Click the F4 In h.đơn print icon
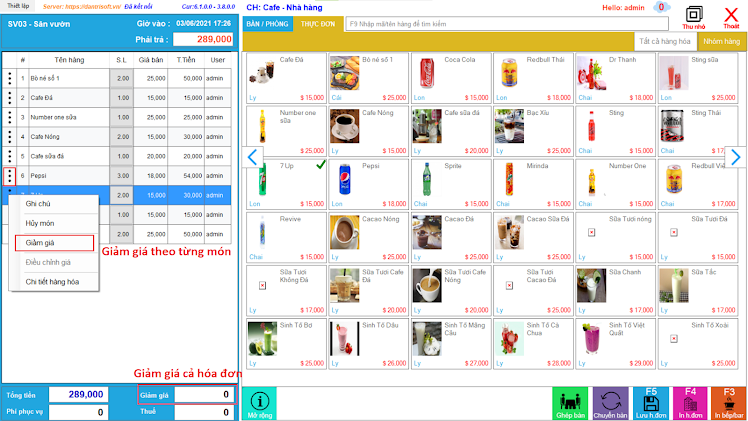The height and width of the screenshot is (421, 748). pos(690,403)
